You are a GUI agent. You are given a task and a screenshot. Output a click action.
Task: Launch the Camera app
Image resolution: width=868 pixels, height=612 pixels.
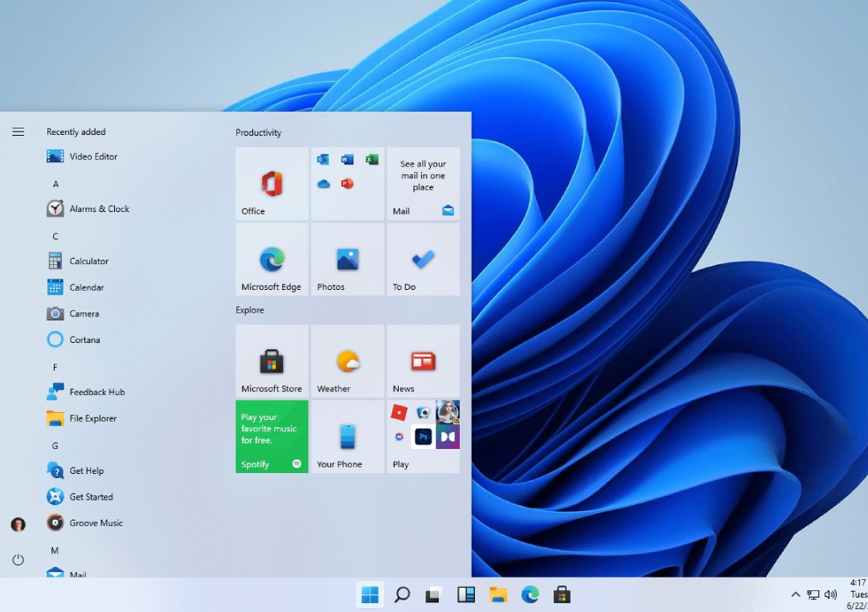[72, 313]
